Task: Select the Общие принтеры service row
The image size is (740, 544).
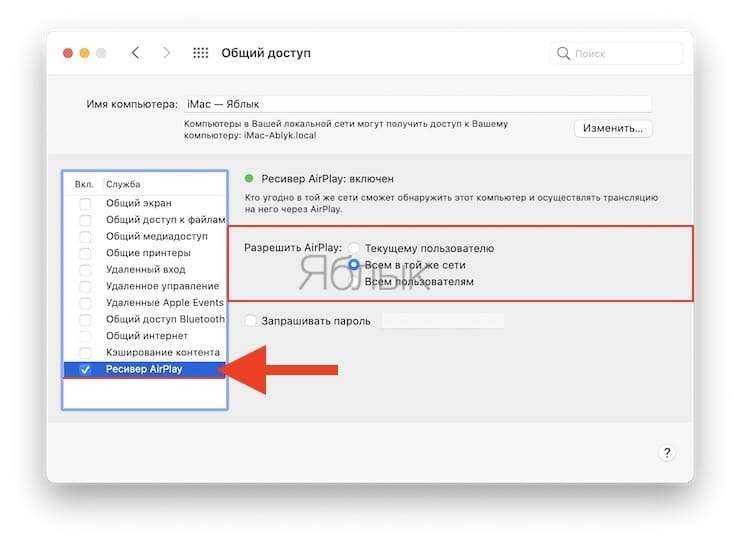Action: [145, 253]
